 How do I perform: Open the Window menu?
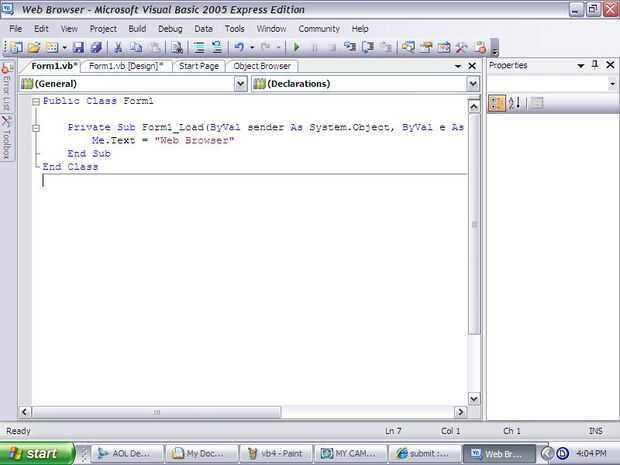pos(271,29)
